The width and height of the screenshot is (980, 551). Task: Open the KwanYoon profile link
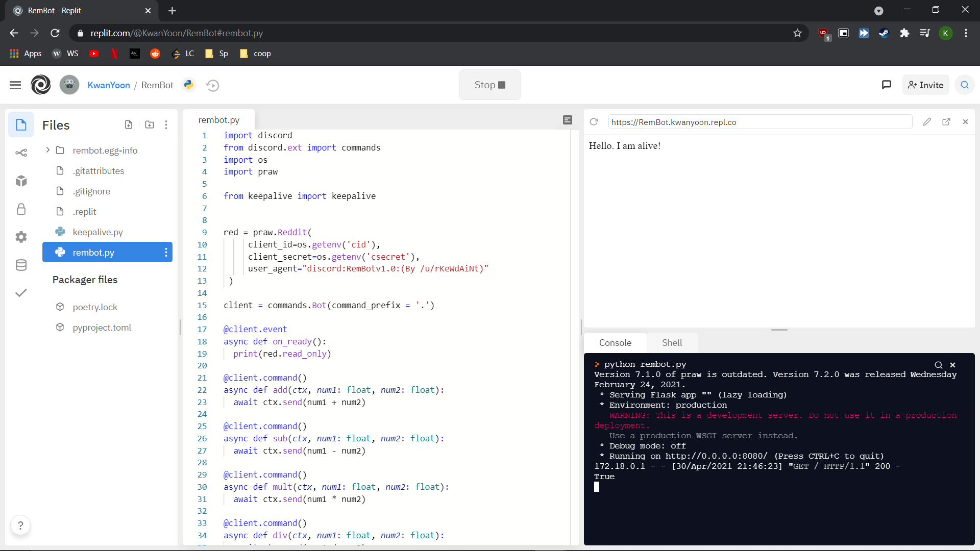point(109,85)
